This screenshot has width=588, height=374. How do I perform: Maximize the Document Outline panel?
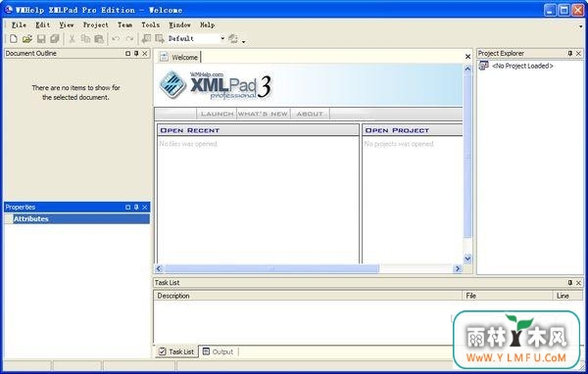127,54
